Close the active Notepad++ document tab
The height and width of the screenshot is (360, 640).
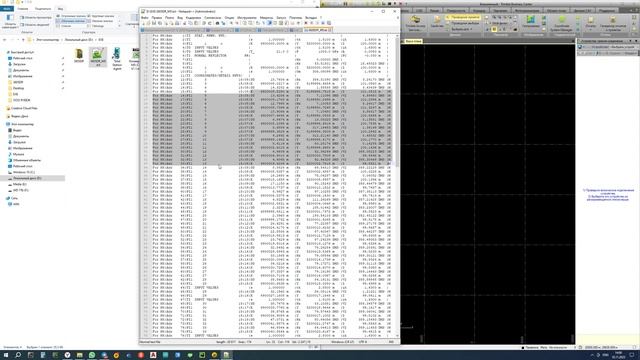point(329,30)
